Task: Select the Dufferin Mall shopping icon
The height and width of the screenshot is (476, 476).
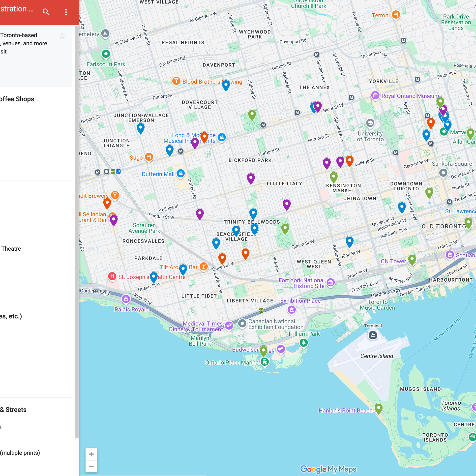Action: [x=180, y=173]
